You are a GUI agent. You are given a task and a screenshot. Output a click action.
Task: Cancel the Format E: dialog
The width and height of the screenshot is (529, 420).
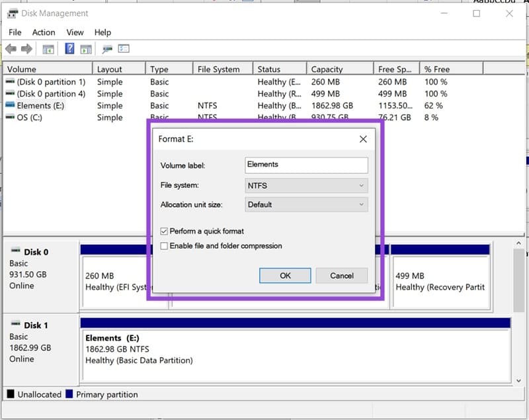(x=342, y=276)
